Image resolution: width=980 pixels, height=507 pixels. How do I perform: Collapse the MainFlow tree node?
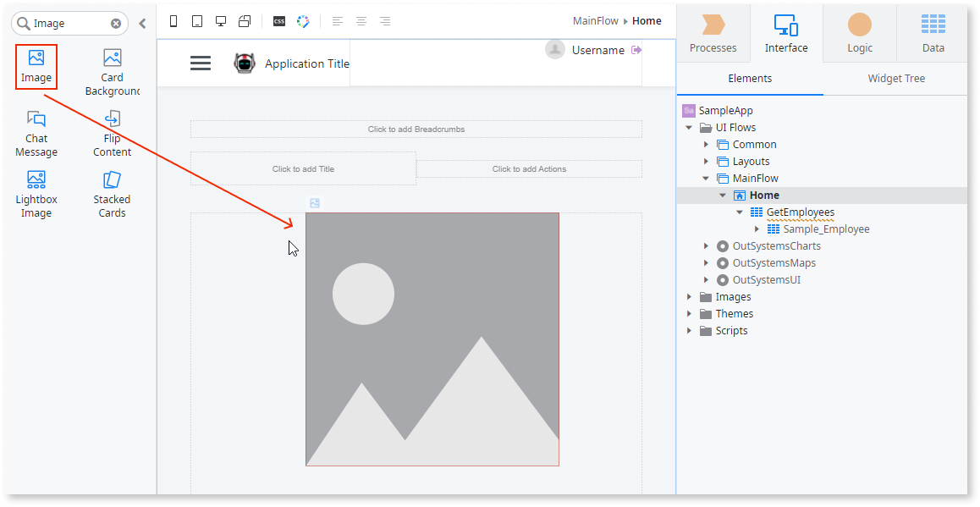tap(706, 178)
